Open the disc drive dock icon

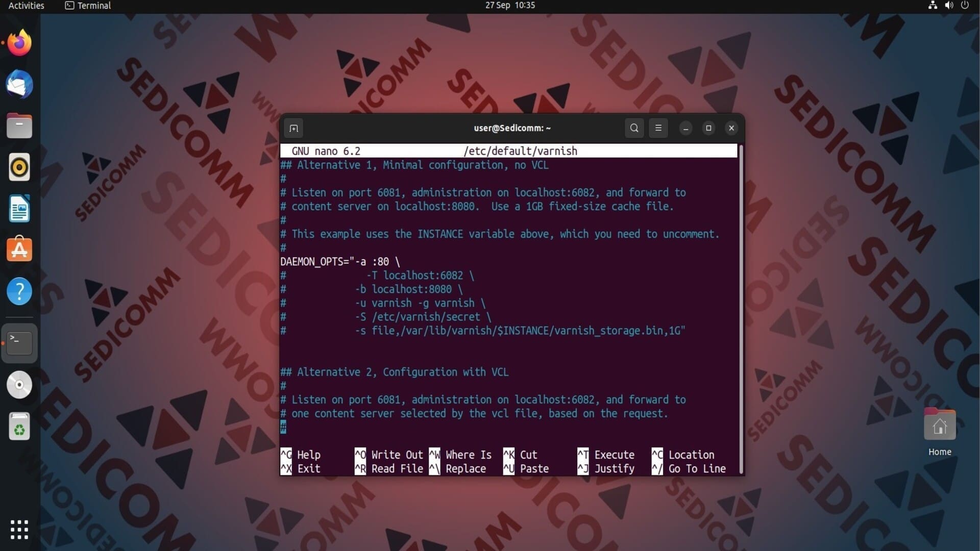[x=19, y=385]
